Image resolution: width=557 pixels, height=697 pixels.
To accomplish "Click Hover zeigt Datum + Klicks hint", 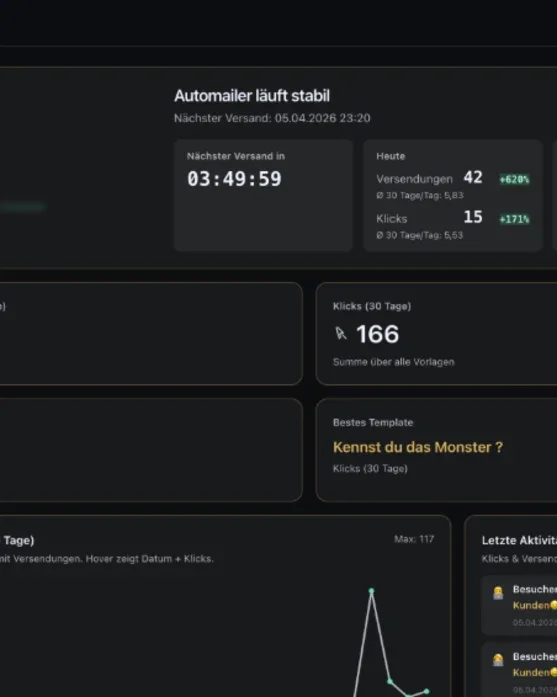I will tap(149, 559).
